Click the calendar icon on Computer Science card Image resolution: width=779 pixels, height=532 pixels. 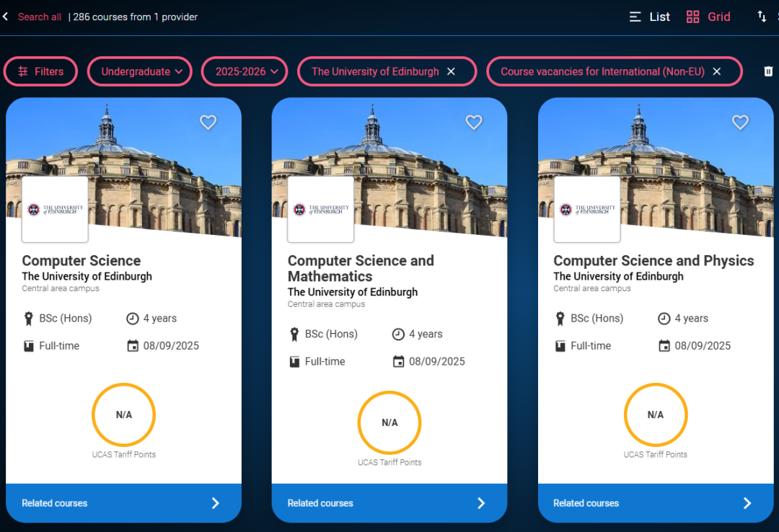(133, 346)
